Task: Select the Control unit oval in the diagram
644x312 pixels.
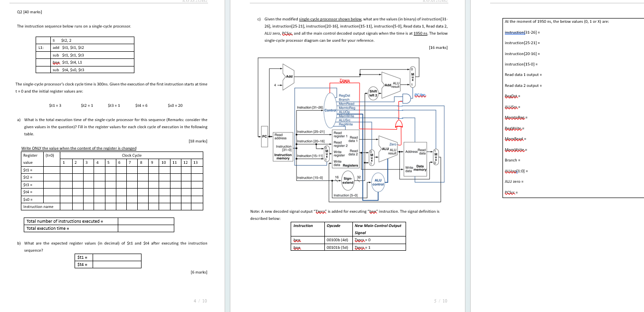Action: (x=331, y=110)
